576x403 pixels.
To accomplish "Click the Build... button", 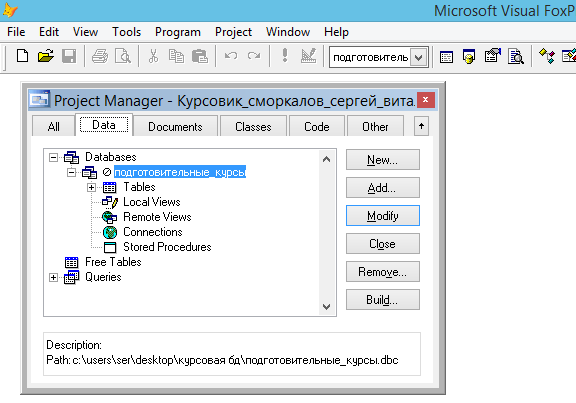I will click(x=382, y=300).
